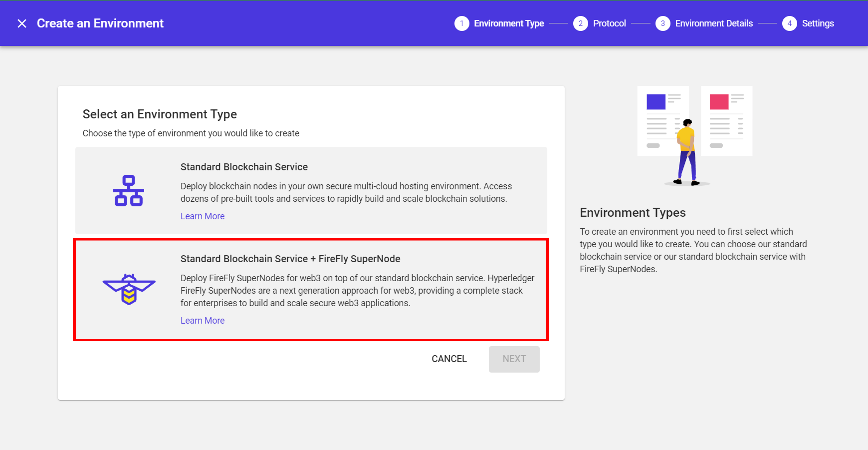Select the blockchain nodes icon
The height and width of the screenshot is (450, 868).
pyautogui.click(x=129, y=191)
